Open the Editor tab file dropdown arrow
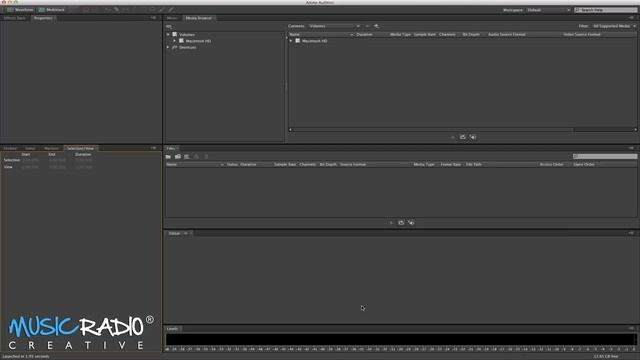Image resolution: width=640 pixels, height=360 pixels. click(x=185, y=233)
